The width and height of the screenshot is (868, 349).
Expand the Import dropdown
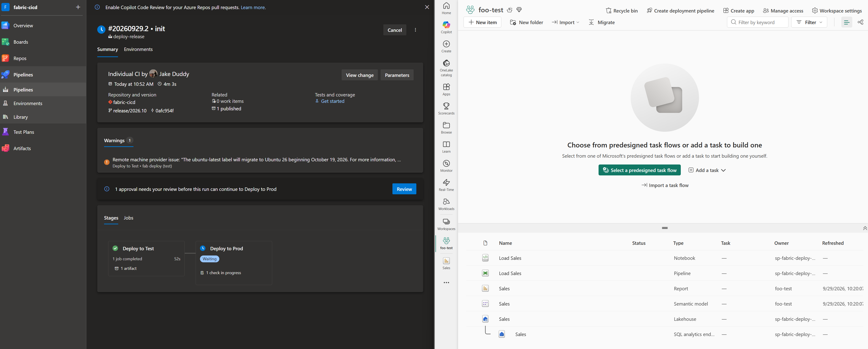point(565,22)
